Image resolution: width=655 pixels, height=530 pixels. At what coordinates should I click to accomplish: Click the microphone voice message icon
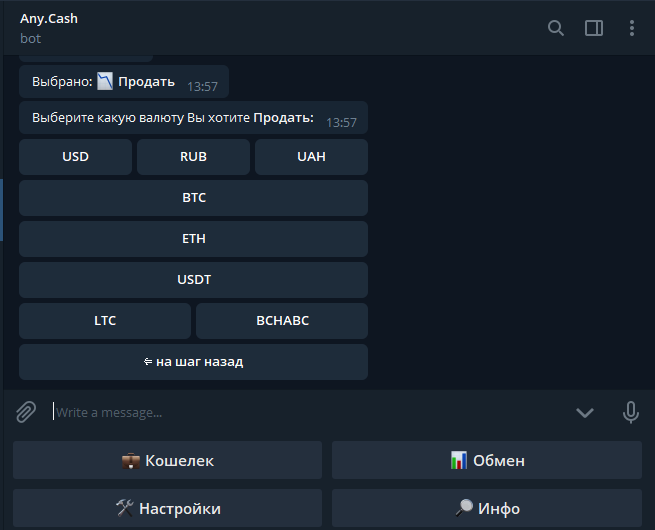coord(631,412)
